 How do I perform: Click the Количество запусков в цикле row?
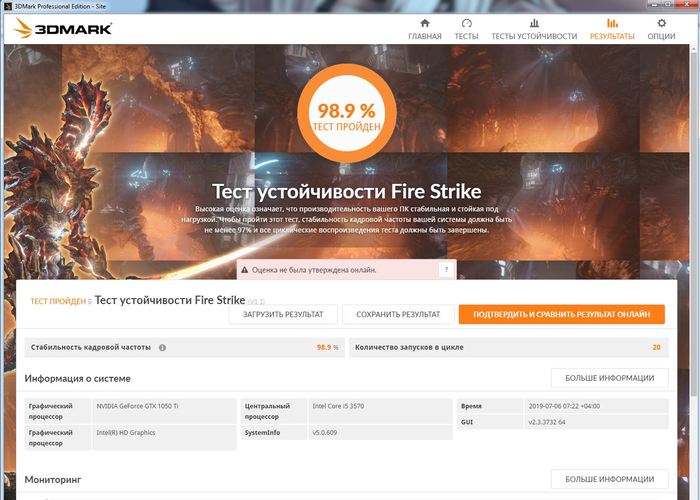click(508, 347)
